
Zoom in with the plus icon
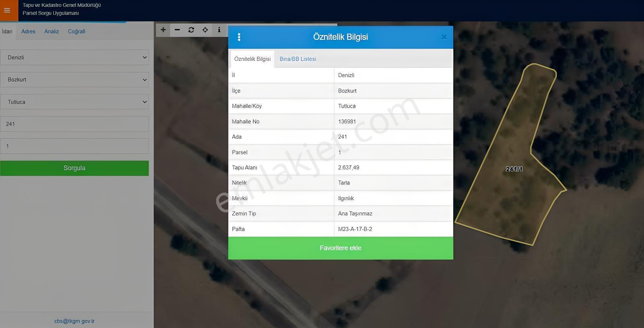[163, 30]
